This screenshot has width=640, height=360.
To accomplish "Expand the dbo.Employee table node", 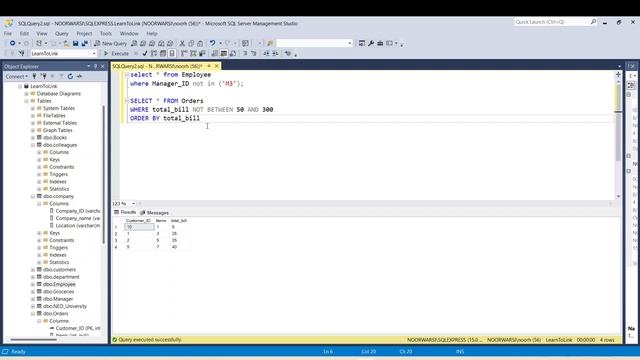I will click(x=33, y=284).
